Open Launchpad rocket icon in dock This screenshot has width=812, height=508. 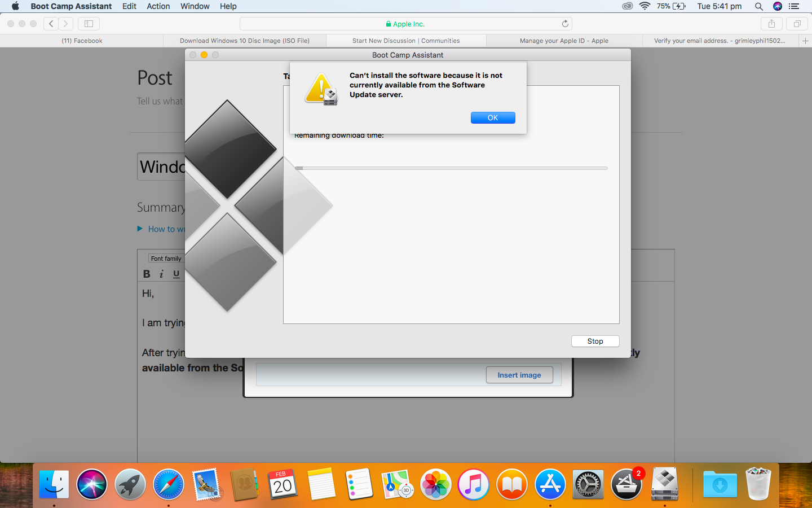click(x=130, y=485)
